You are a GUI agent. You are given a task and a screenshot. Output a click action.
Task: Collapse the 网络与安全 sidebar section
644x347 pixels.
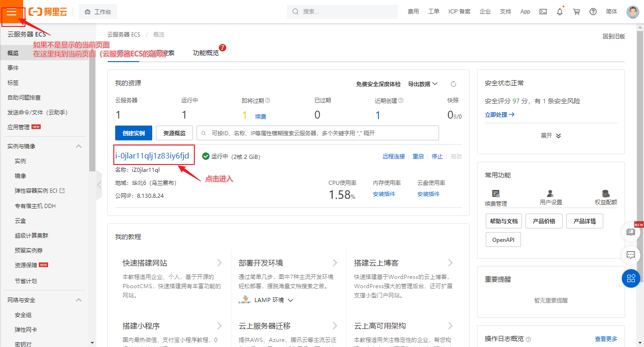[x=79, y=300]
